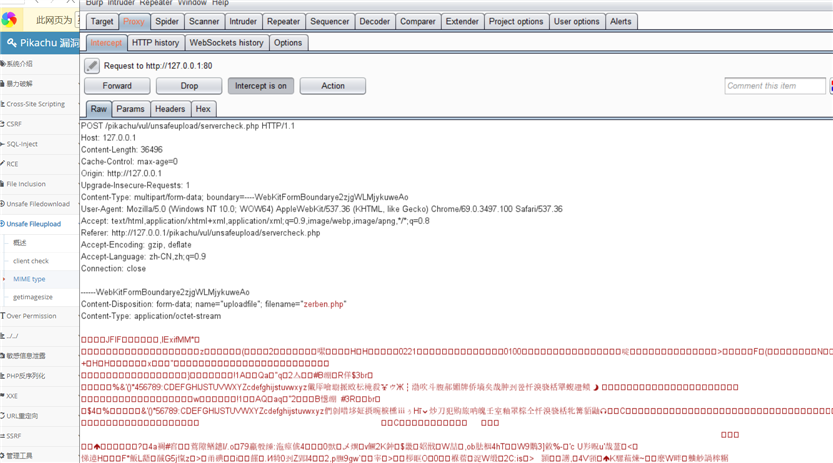Expand the CSRF sidebar section
833x463 pixels.
pos(39,124)
